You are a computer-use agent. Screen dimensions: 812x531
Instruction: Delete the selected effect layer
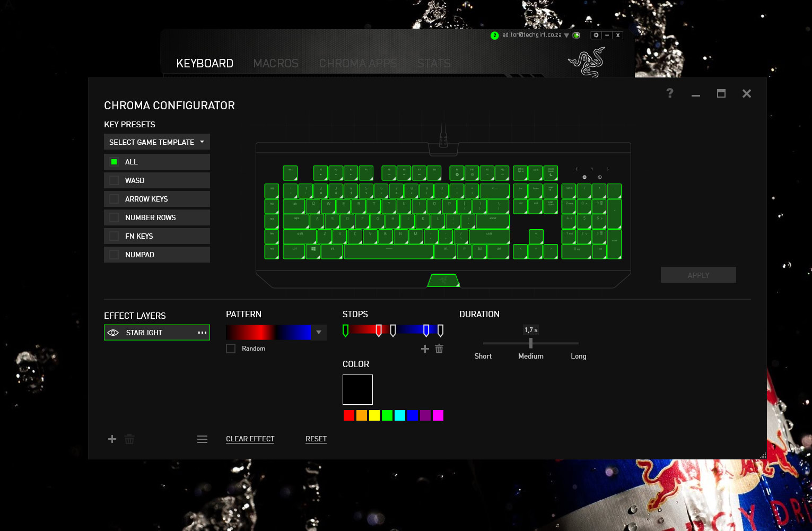(x=129, y=439)
